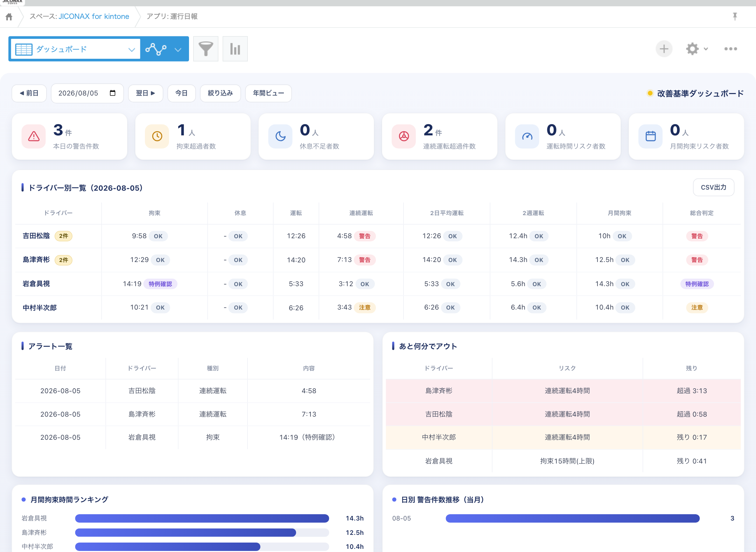Screen dimensions: 756x552
Task: Pin the page with the pushpin icon
Action: (x=735, y=16)
